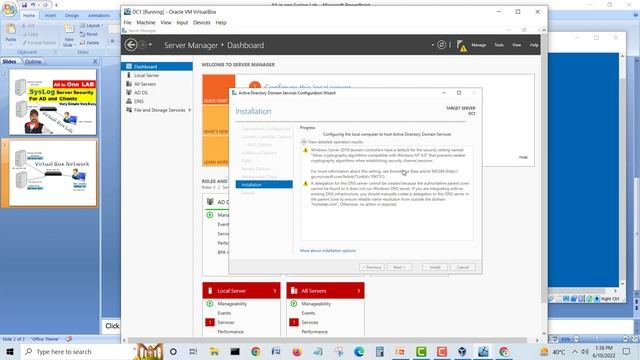This screenshot has height=360, width=640.
Task: Click Services under All Servers tile
Action: click(x=310, y=322)
